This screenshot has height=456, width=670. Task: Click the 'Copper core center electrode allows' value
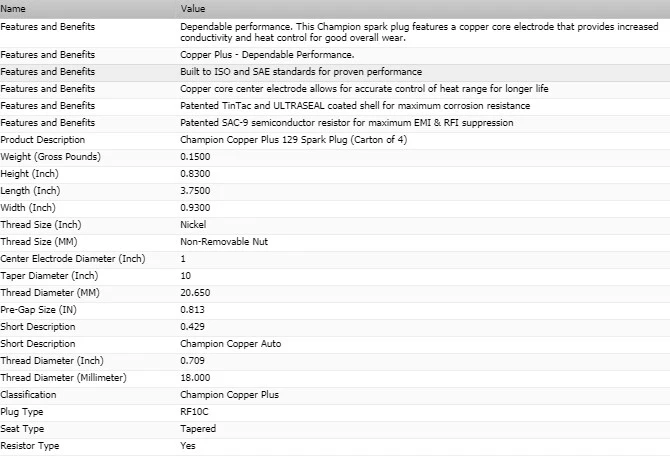[364, 89]
